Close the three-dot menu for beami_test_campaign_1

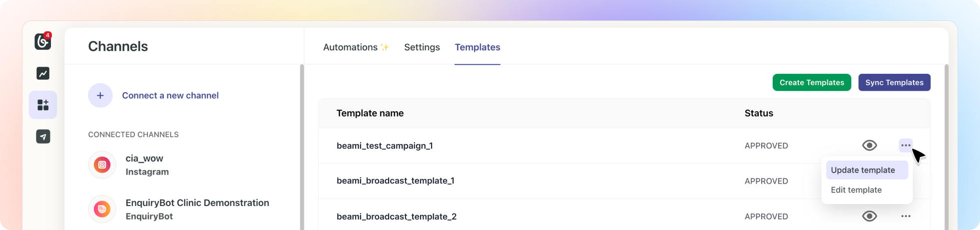point(906,145)
